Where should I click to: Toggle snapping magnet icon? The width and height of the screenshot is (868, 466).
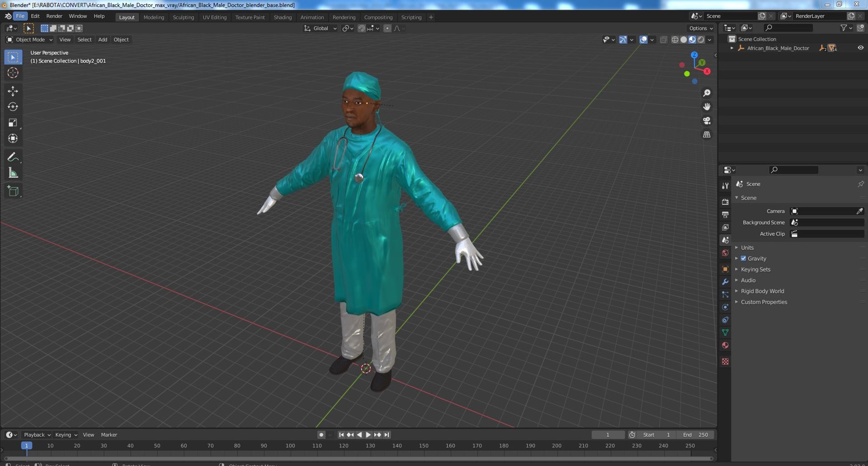(361, 29)
